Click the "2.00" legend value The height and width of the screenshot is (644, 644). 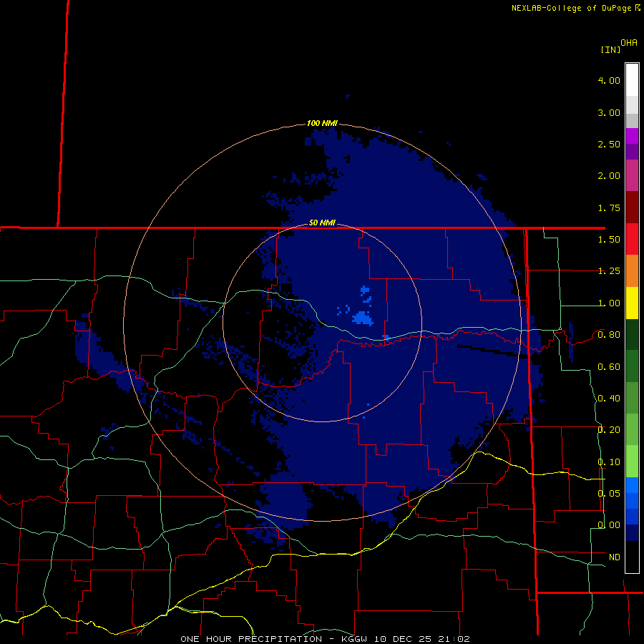609,176
